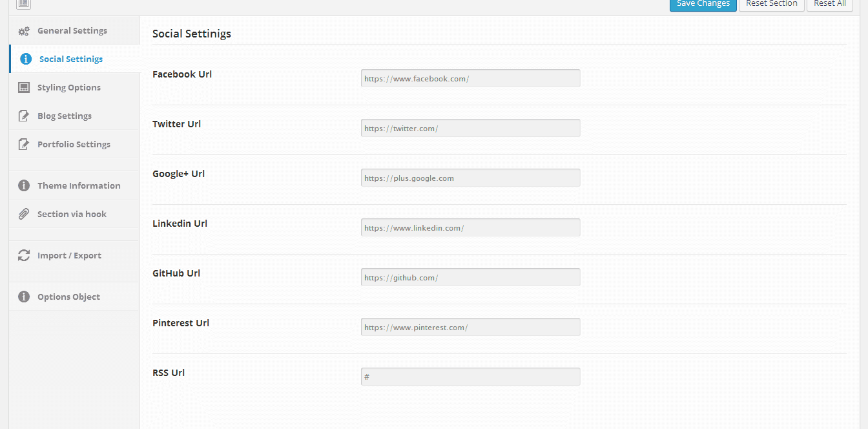Screen dimensions: 868x429
Task: Focus the Google+ Url input field
Action: (x=470, y=178)
